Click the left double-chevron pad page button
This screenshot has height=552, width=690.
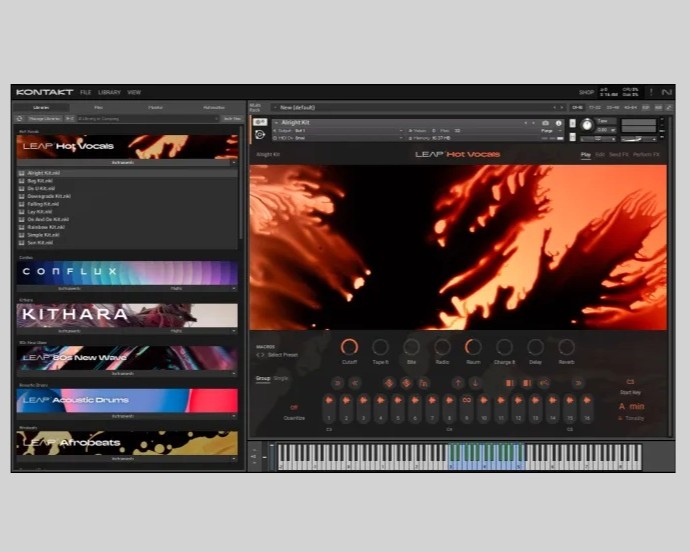click(x=355, y=383)
